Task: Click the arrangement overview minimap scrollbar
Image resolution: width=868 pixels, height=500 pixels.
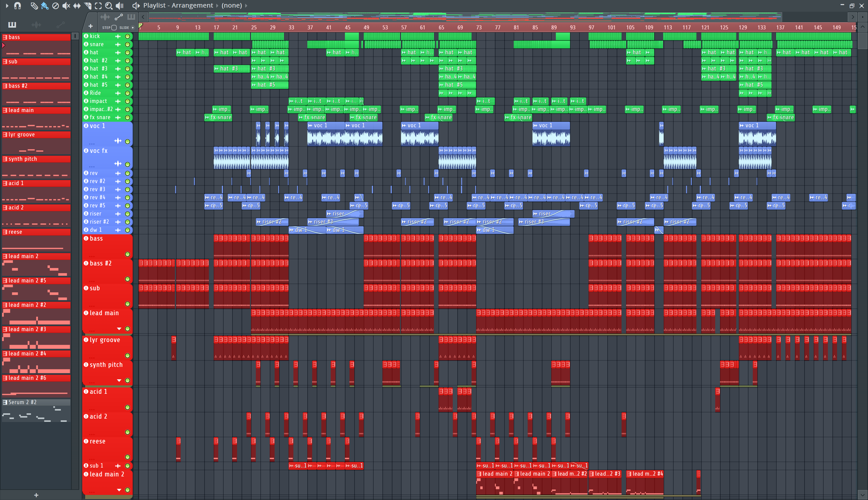Action: (465, 16)
